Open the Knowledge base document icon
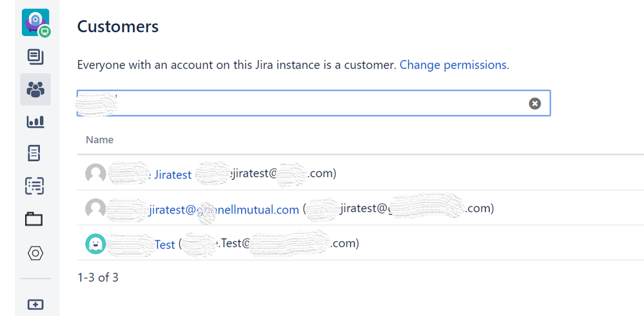The image size is (644, 316). tap(35, 153)
